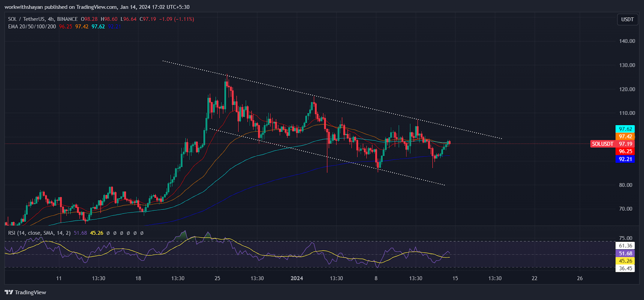Click the 61.36 RSI upper band label
Screen dimensions: 644x300
pos(625,246)
